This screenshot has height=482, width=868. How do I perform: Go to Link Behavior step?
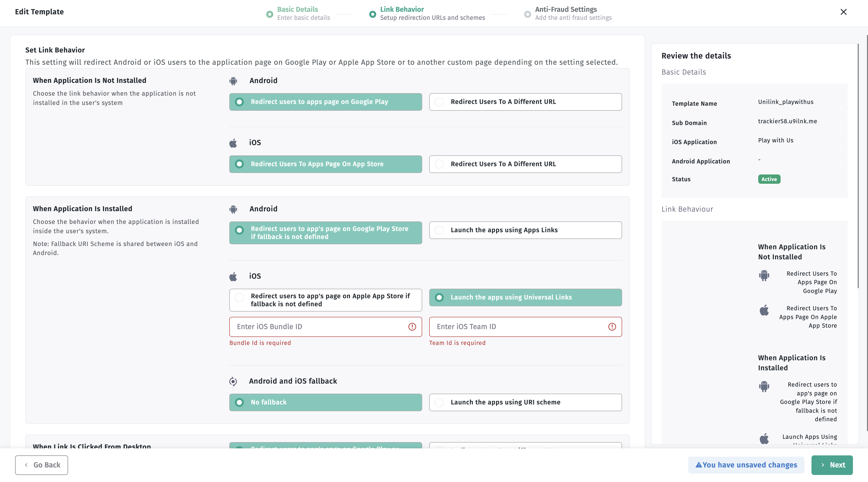pyautogui.click(x=427, y=14)
